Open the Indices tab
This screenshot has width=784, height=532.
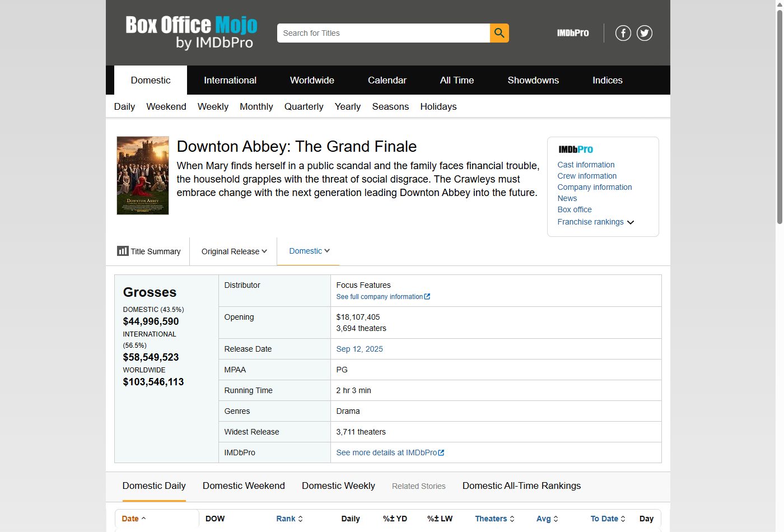608,80
